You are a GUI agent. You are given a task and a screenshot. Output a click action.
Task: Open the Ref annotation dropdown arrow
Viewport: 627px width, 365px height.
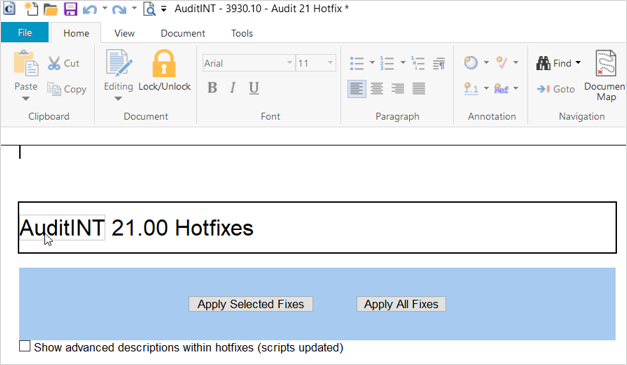point(516,88)
